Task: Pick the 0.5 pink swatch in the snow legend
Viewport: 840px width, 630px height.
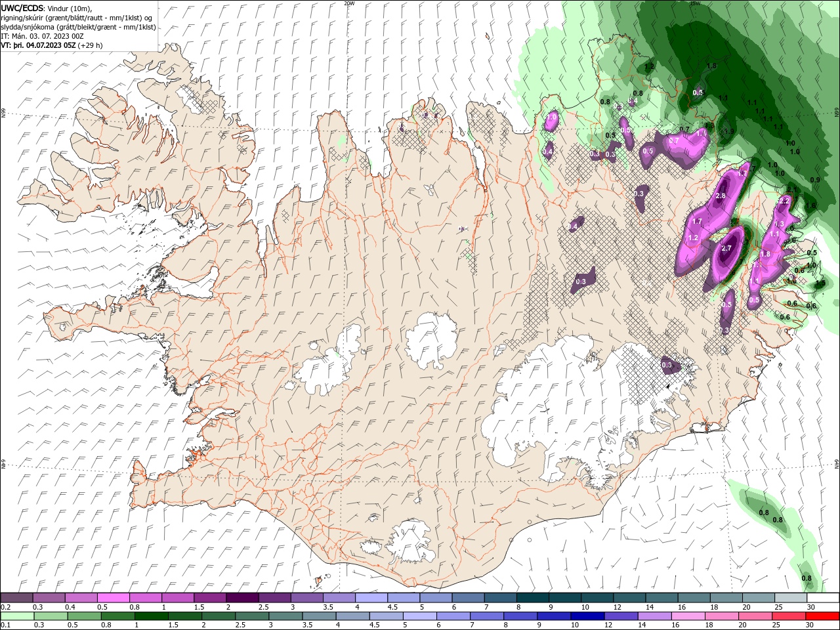Action: pyautogui.click(x=113, y=597)
